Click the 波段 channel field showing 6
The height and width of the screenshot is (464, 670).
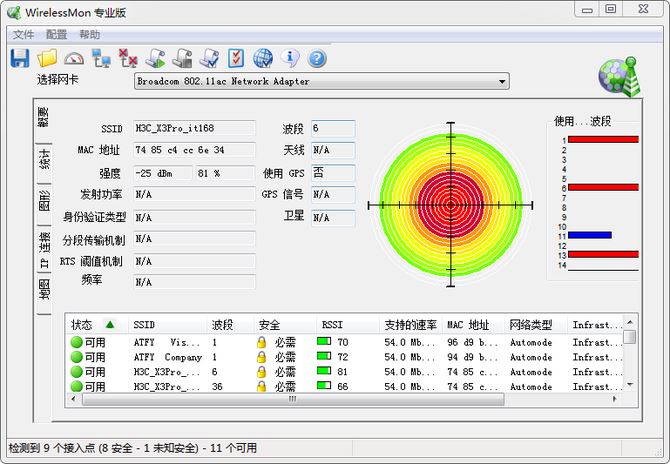333,128
